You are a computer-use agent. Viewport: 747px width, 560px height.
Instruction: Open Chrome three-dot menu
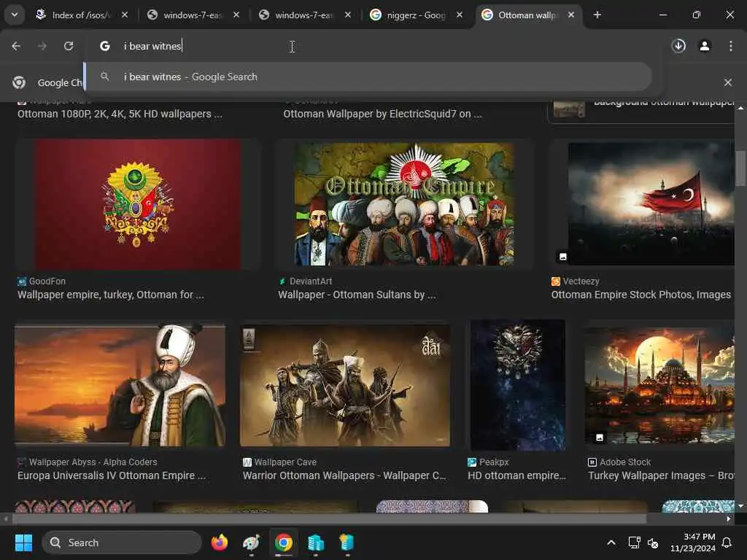pyautogui.click(x=731, y=46)
